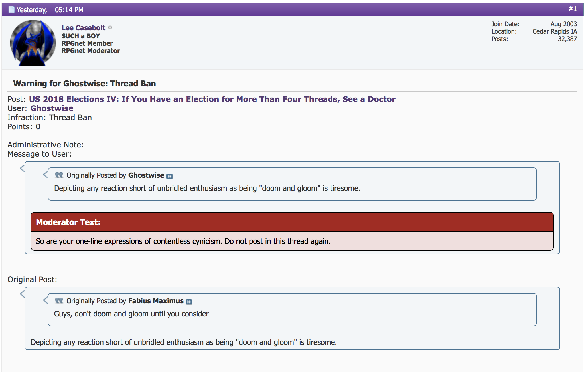
Task: Open Lee Casebolt's profile link
Action: 83,28
